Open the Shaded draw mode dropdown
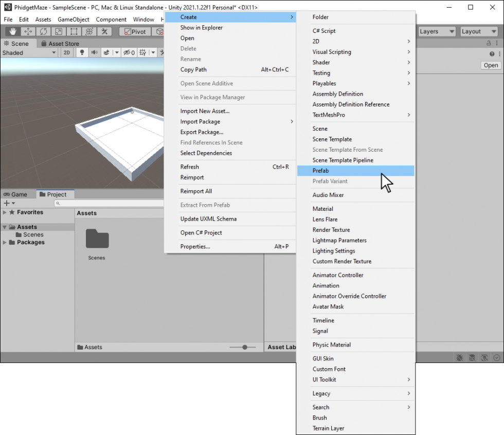 click(x=29, y=52)
